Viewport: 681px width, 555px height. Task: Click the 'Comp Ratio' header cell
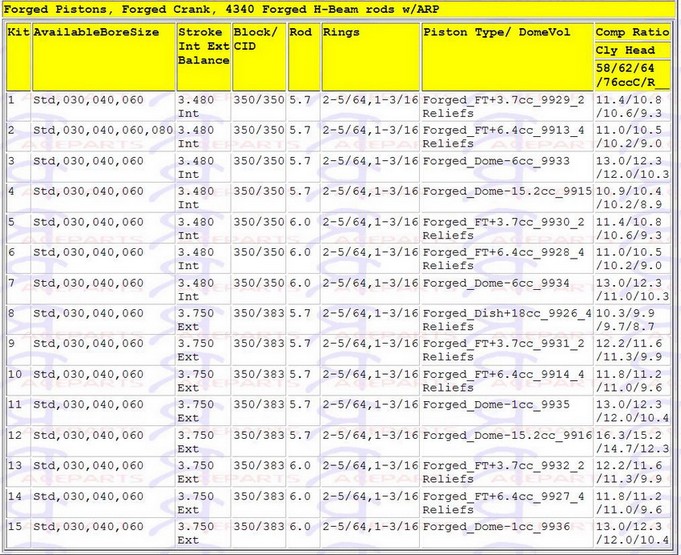(632, 32)
